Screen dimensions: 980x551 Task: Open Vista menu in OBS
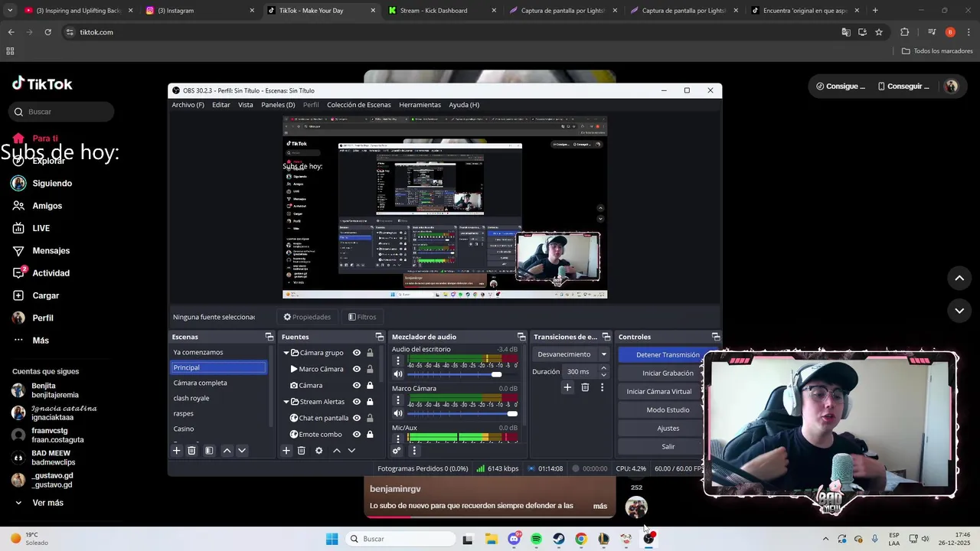pos(245,105)
